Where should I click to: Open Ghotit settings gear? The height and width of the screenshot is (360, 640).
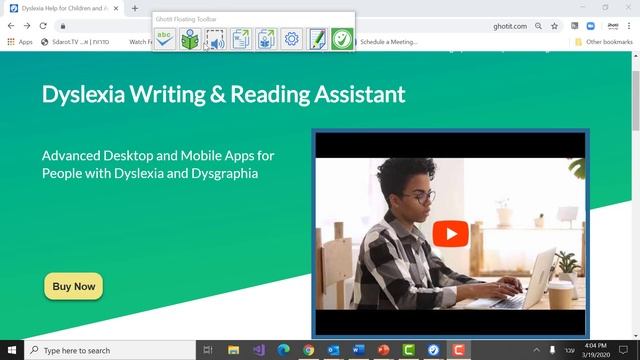291,39
